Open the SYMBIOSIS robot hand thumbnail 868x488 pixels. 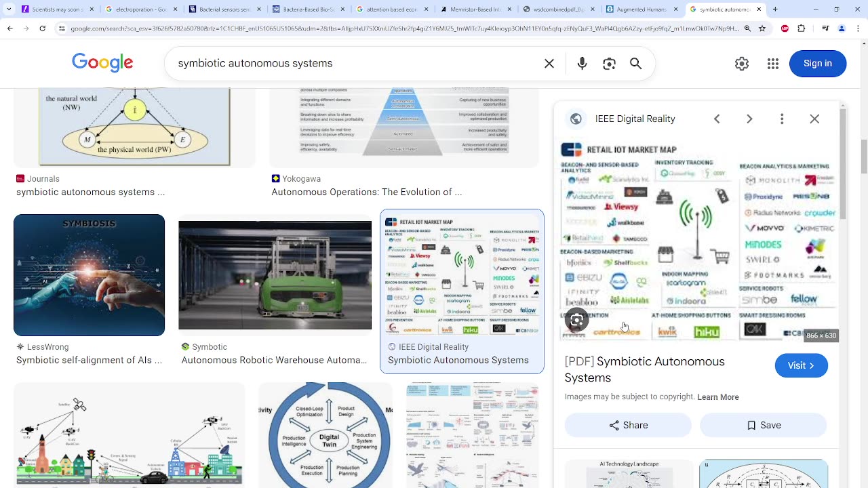90,275
